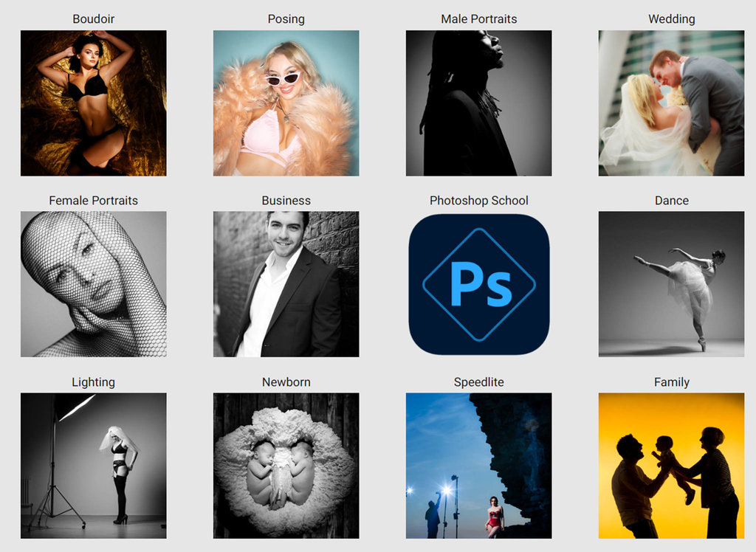Click the Lighting title text
The image size is (756, 552).
click(94, 382)
